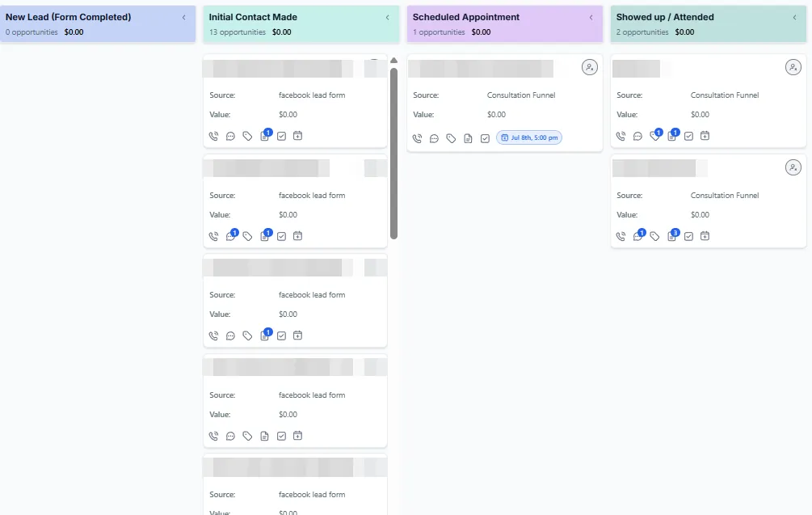Open notes with badge on third Initial Contact card
The width and height of the screenshot is (812, 515).
[265, 335]
